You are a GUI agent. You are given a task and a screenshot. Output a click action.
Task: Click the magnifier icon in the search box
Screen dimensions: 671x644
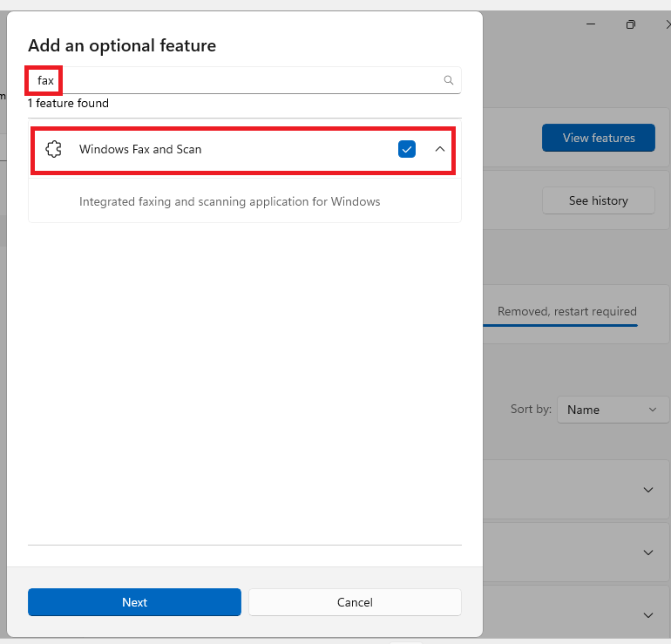coord(449,80)
